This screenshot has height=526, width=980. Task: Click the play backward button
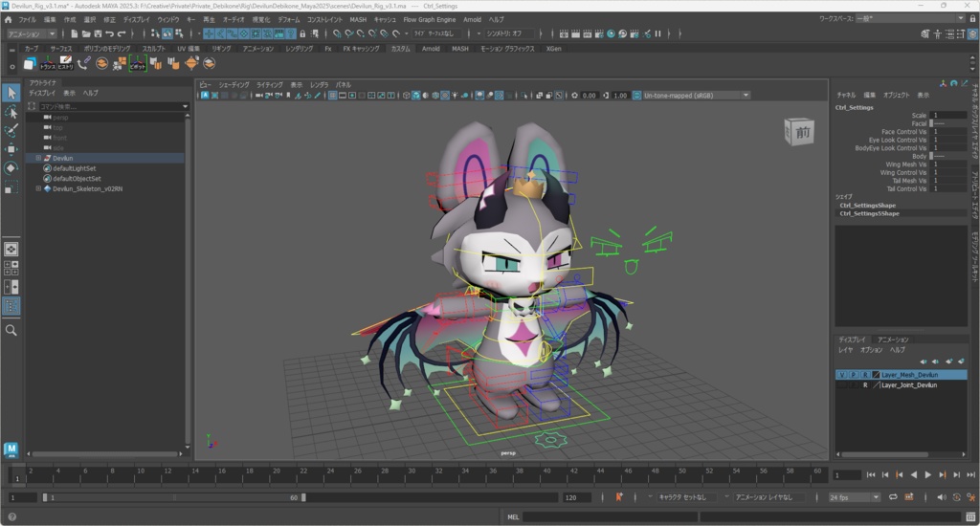click(x=914, y=474)
